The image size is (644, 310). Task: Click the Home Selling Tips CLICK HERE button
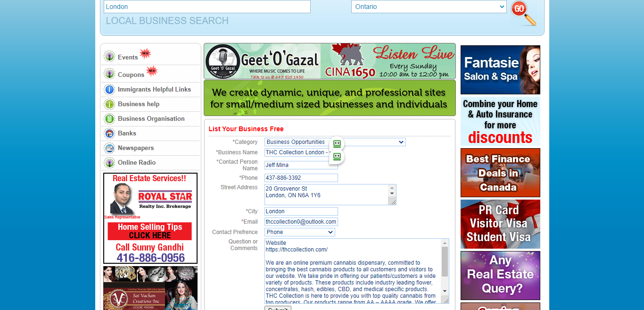[150, 231]
